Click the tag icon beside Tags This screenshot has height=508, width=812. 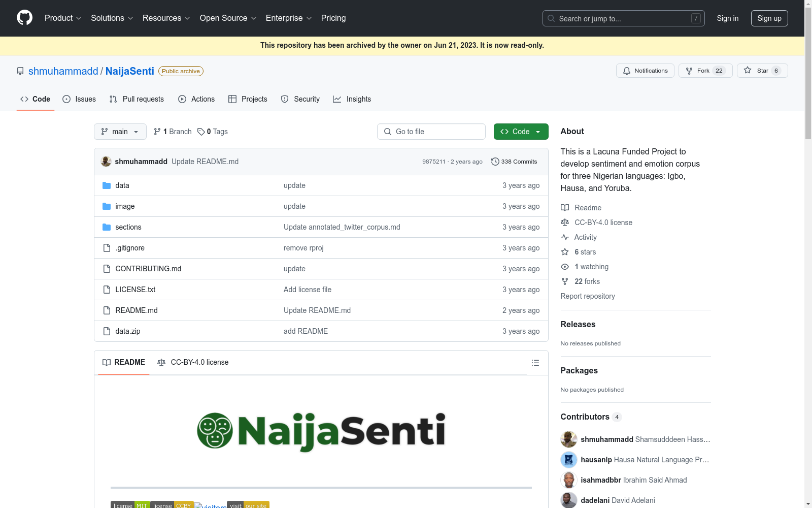point(201,132)
